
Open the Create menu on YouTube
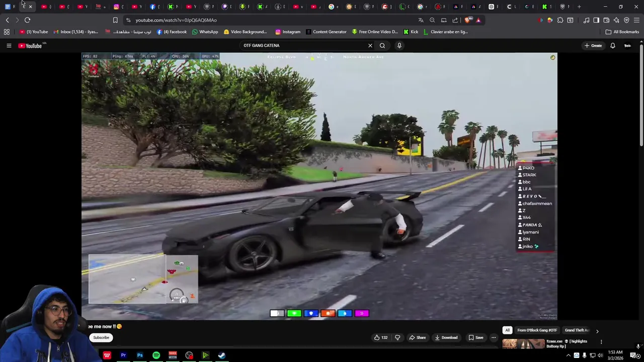coord(593,46)
